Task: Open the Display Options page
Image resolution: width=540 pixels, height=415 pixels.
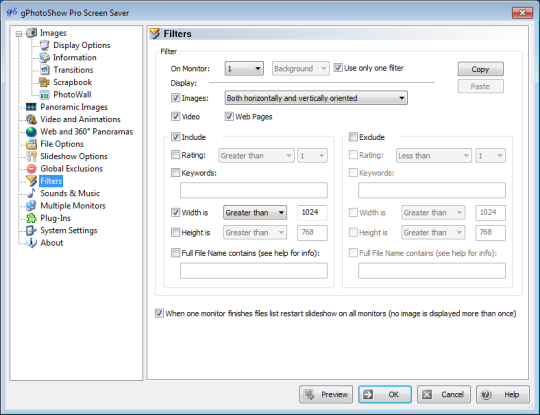Action: [82, 45]
